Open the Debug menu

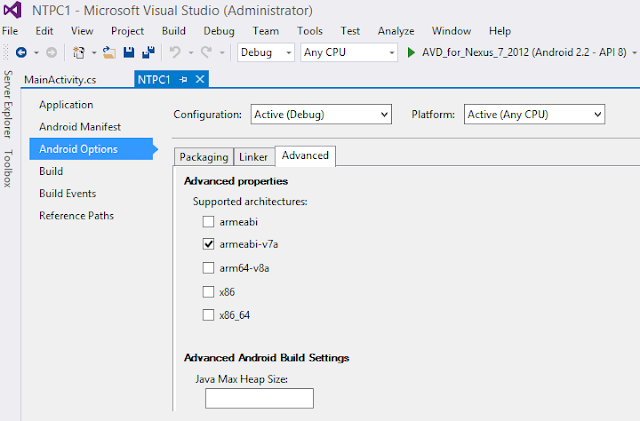(x=219, y=31)
